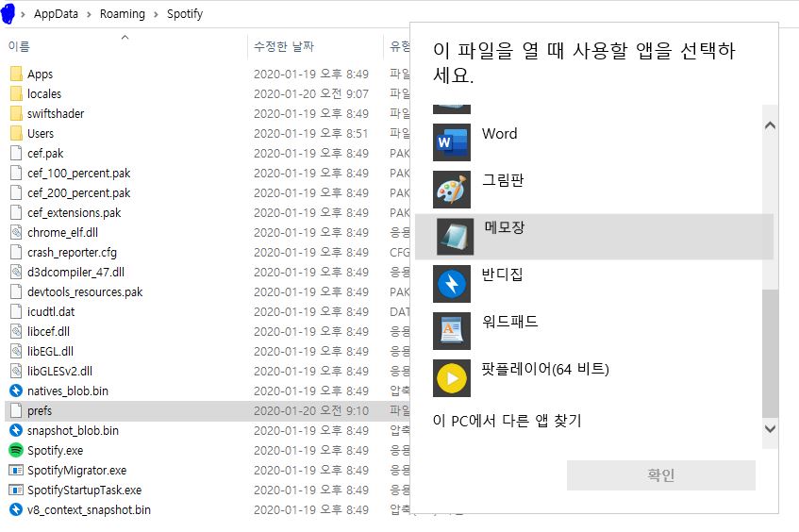The height and width of the screenshot is (532, 799).
Task: Click the 확인 button
Action: pyautogui.click(x=661, y=474)
